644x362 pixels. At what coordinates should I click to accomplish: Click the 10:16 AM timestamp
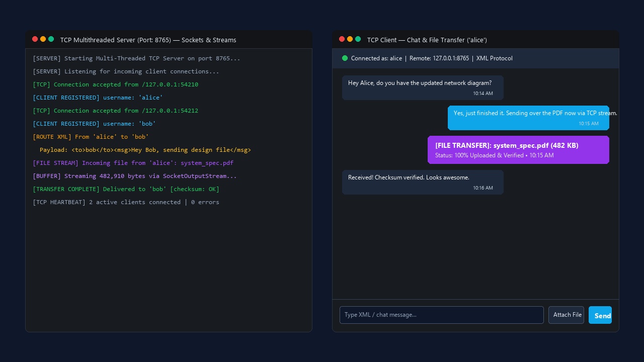(x=483, y=188)
